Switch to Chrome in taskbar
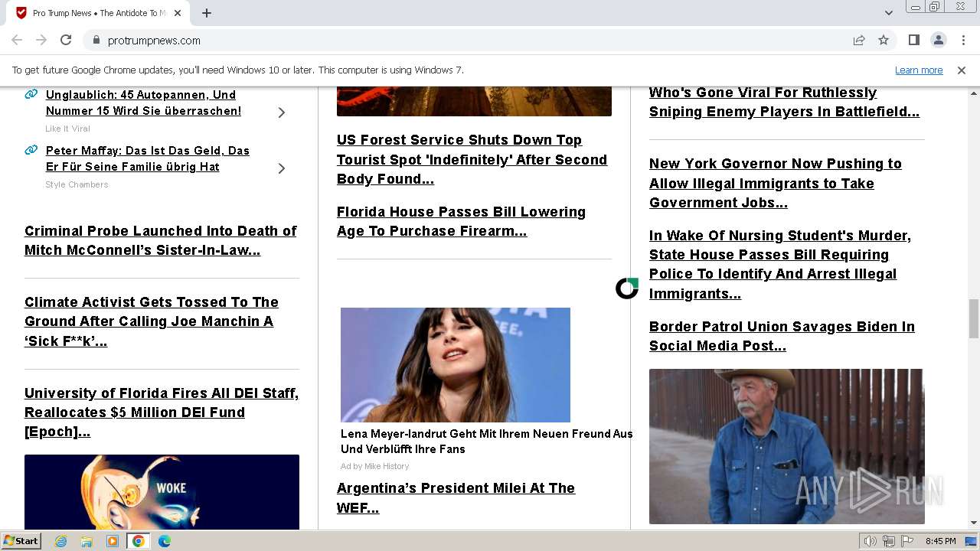Viewport: 980px width, 551px height. click(138, 541)
